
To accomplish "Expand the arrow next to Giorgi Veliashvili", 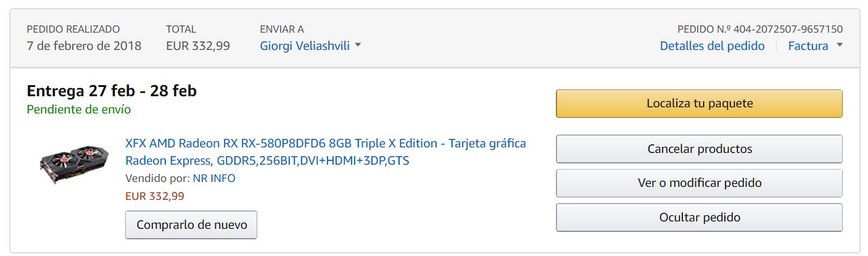I will (x=358, y=46).
